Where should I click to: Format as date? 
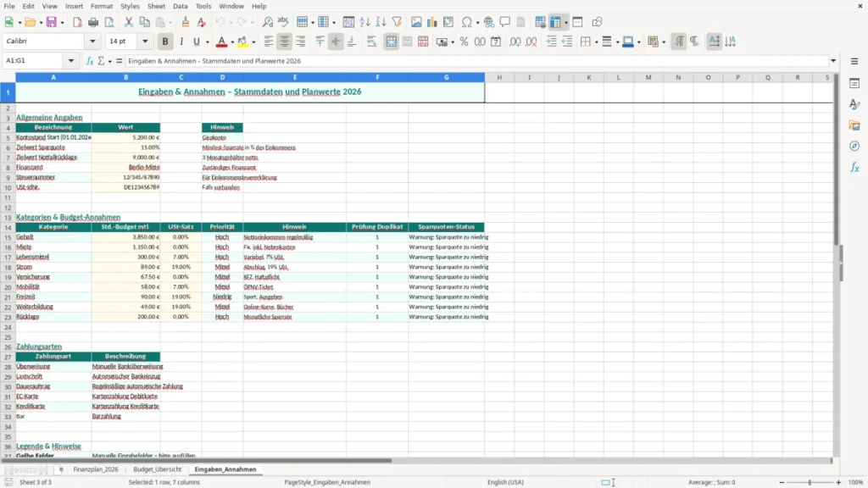click(496, 42)
